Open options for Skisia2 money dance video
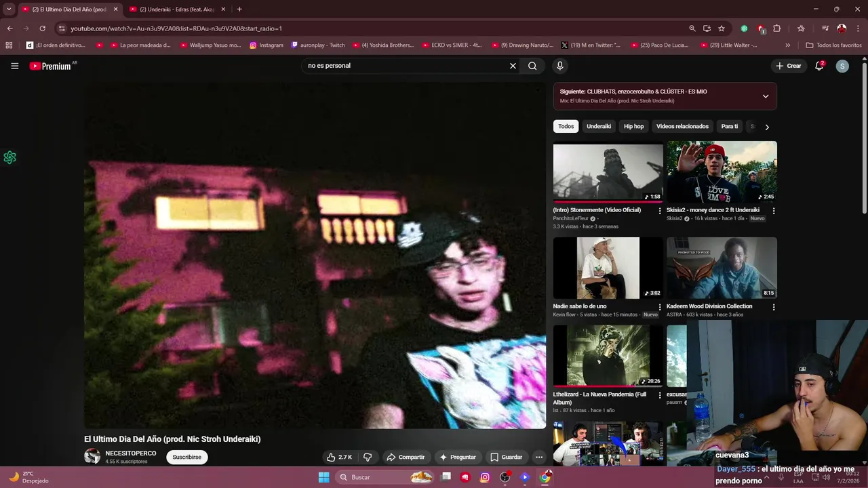 [x=774, y=211]
